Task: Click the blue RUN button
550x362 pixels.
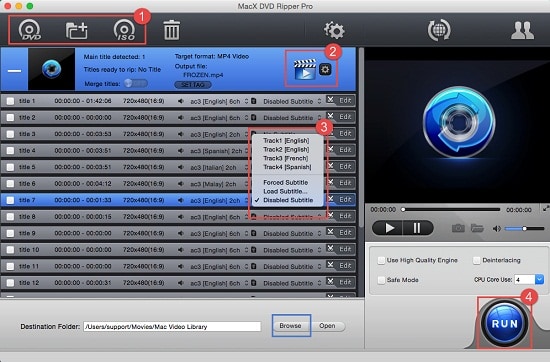Action: pyautogui.click(x=504, y=323)
